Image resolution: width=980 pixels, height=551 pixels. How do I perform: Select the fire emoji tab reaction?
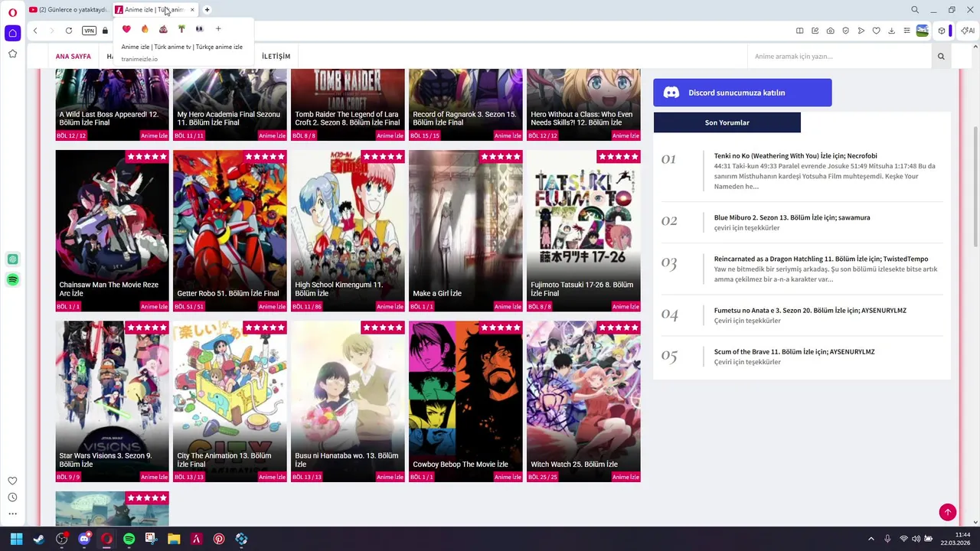145,29
